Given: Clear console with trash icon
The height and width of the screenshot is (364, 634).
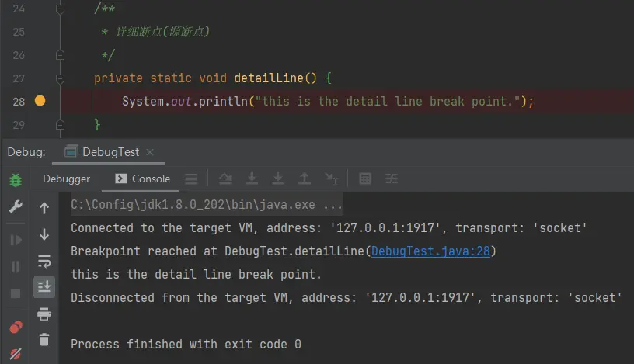Looking at the screenshot, I should [44, 339].
